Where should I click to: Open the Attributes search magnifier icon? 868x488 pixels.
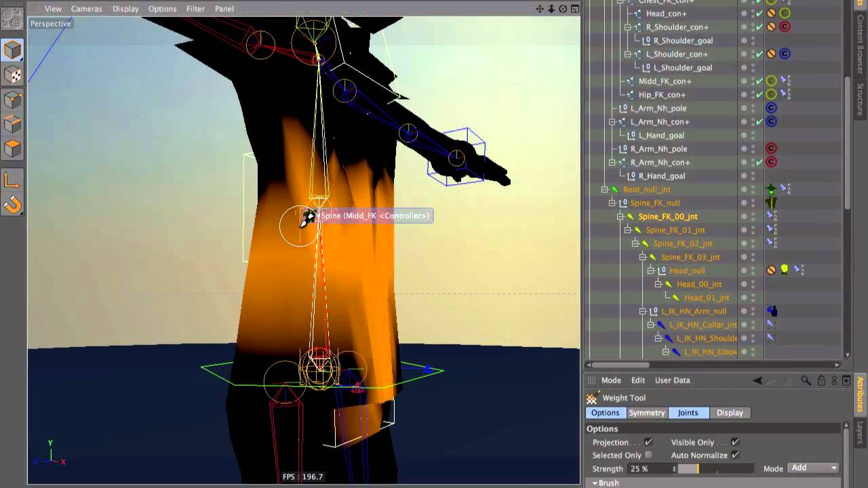tap(806, 381)
